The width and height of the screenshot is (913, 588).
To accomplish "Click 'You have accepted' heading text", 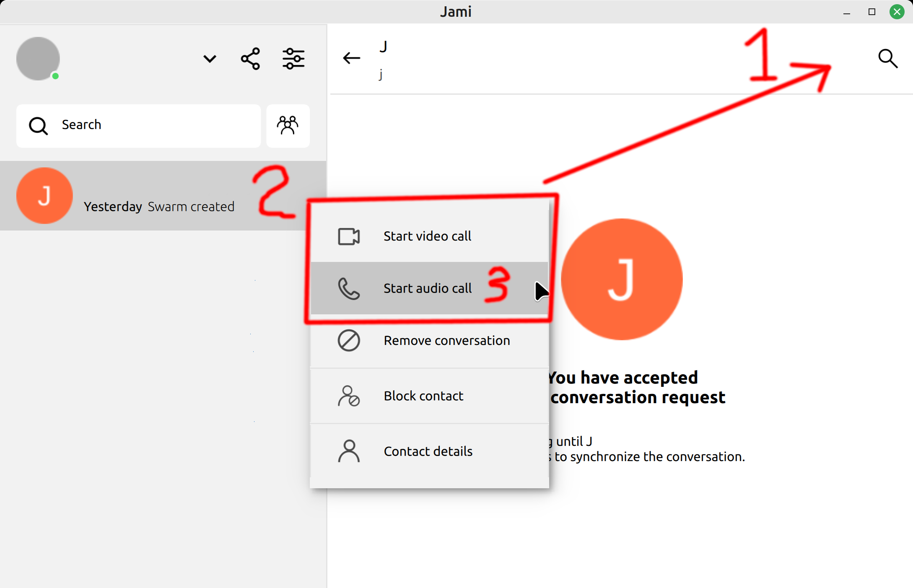I will click(623, 378).
